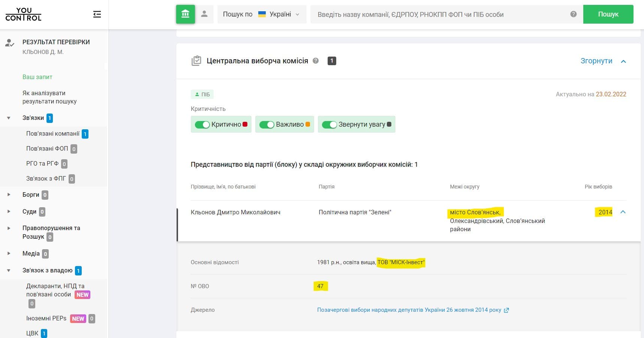Open Ваш запит in sidebar
644x338 pixels.
37,77
